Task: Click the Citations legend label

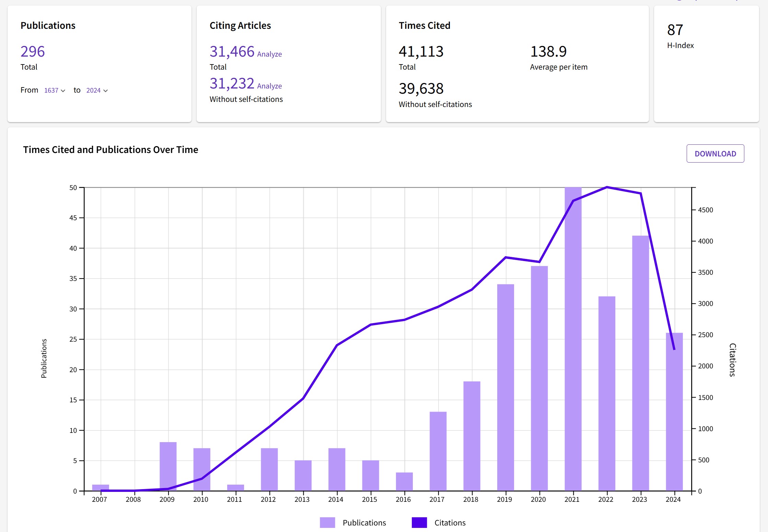Action: 450,523
